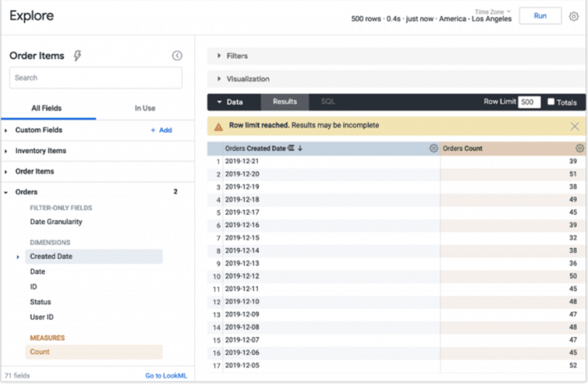Click the lightning bolt quick start icon
Image resolution: width=588 pixels, height=384 pixels.
77,56
